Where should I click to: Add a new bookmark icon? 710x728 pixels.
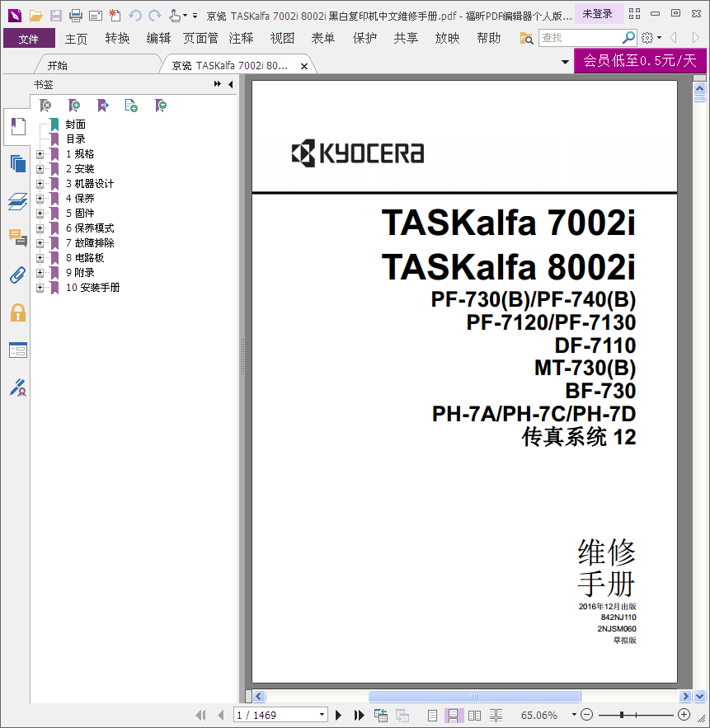click(74, 106)
